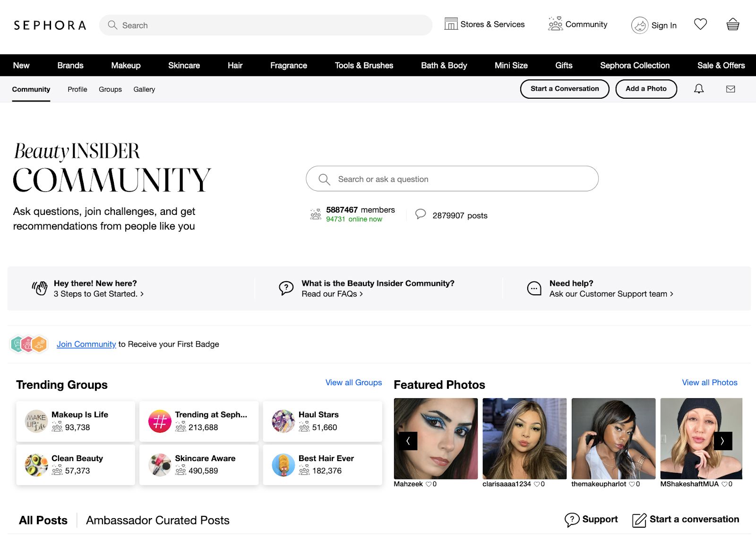This screenshot has height=539, width=756.
Task: Click the Sign In avatar icon
Action: [x=640, y=25]
